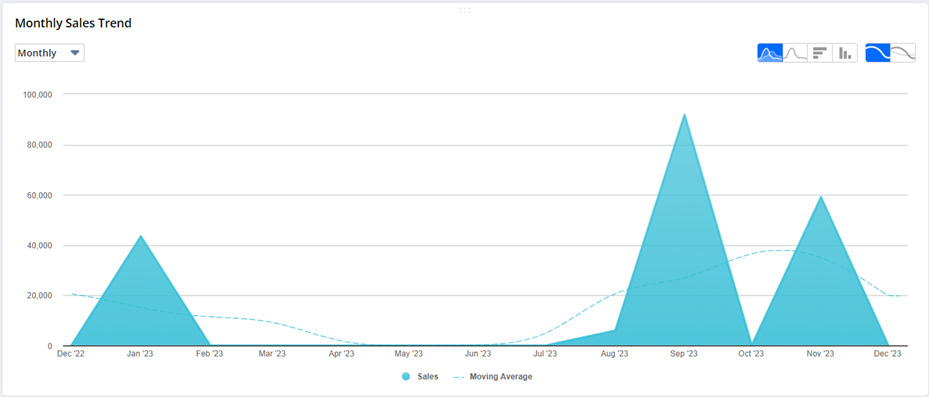Click the 20,000 y-axis value
The width and height of the screenshot is (929, 397).
tap(40, 296)
